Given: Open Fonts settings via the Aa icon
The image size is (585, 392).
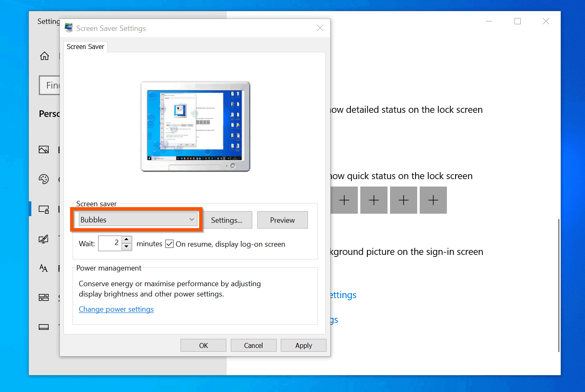Looking at the screenshot, I should 44,268.
